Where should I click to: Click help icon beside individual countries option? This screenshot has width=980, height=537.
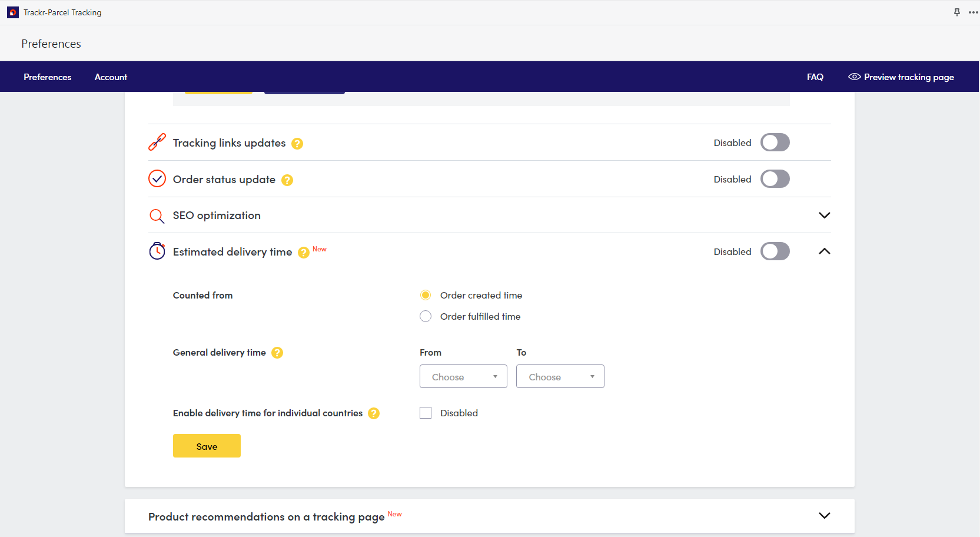click(374, 413)
